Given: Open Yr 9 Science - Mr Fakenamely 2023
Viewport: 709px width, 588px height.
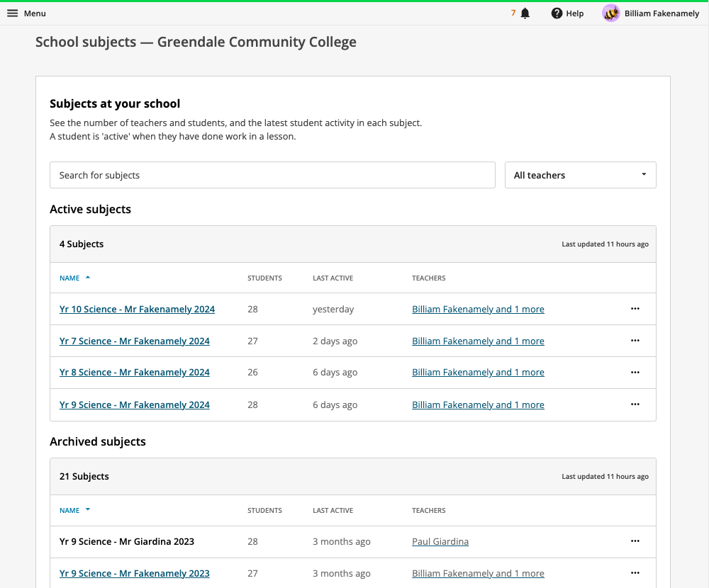Looking at the screenshot, I should 135,573.
